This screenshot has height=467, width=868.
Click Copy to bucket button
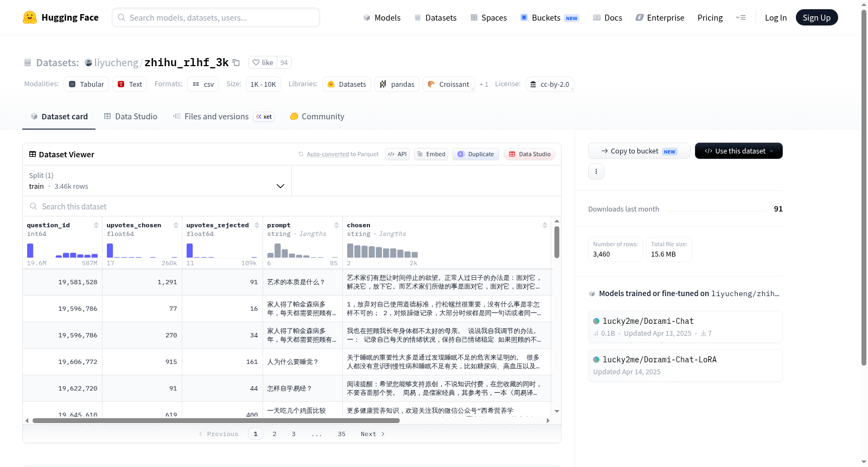coord(639,151)
